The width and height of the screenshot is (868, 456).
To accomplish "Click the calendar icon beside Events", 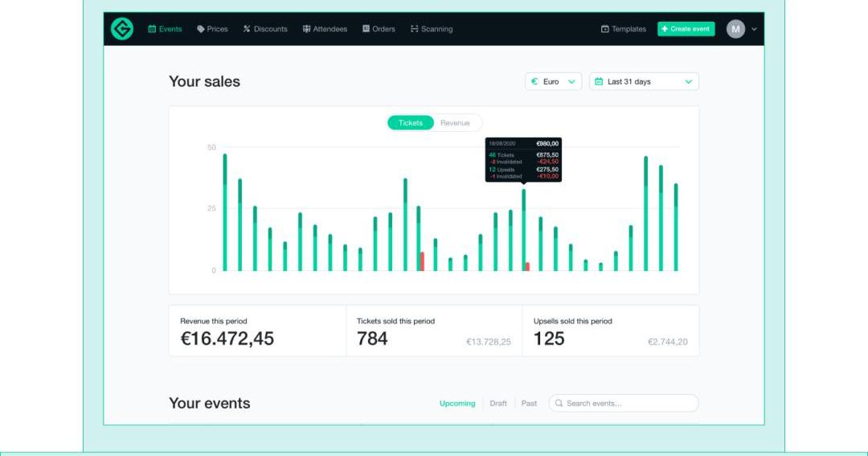I will 152,29.
